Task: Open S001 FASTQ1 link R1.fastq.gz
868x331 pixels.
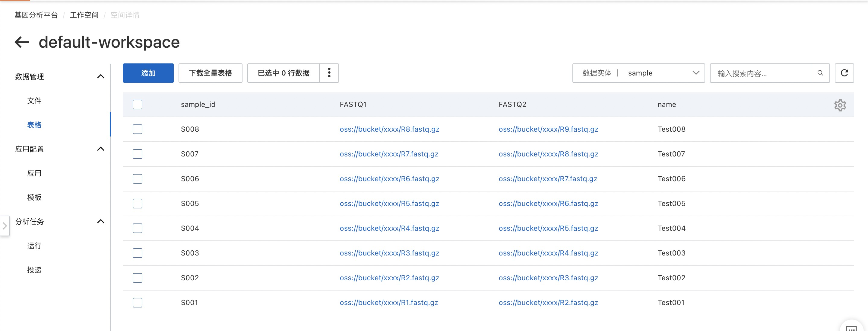Action: tap(389, 303)
